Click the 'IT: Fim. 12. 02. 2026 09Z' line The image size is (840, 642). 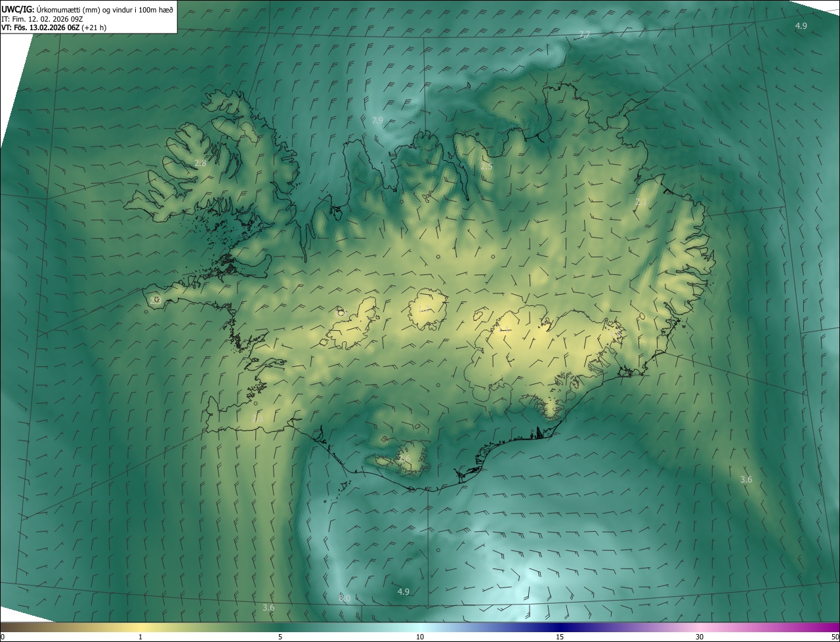(x=42, y=18)
